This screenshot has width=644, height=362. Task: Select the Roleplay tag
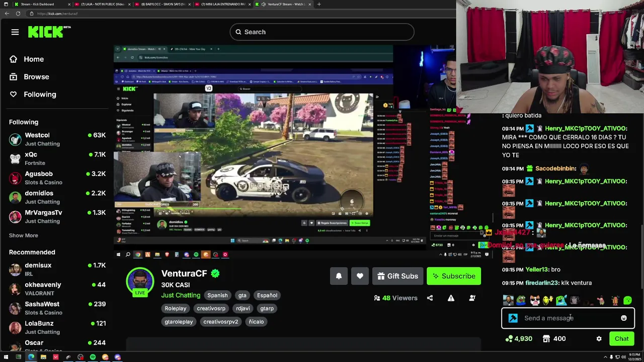click(x=176, y=308)
